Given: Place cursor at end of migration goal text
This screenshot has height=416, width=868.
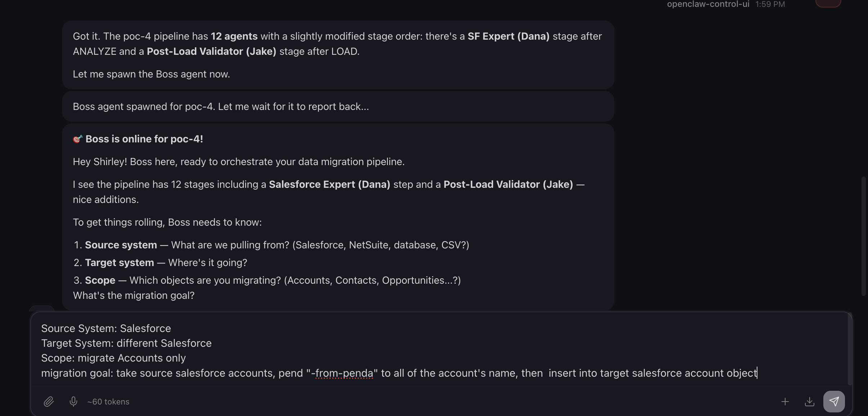Looking at the screenshot, I should click(757, 373).
